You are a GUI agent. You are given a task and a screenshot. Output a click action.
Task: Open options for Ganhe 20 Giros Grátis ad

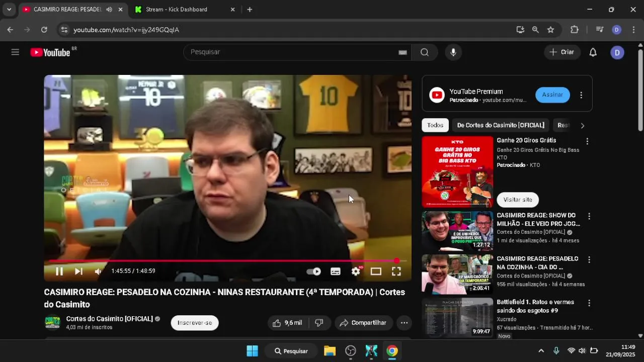coord(587,141)
